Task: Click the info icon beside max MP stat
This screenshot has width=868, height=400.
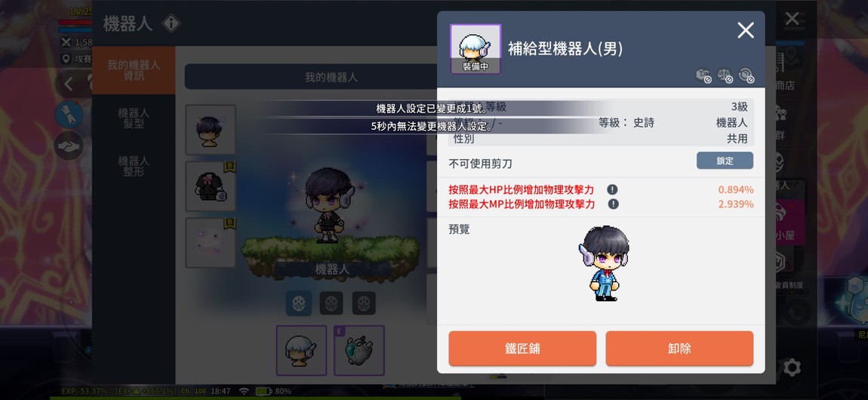Action: coord(614,204)
